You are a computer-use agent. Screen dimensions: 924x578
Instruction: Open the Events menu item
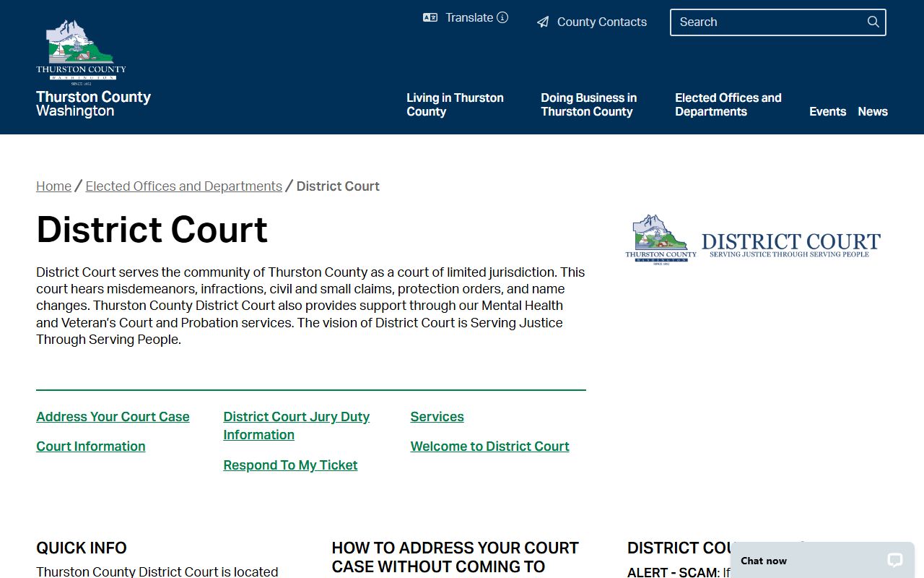[x=827, y=111]
